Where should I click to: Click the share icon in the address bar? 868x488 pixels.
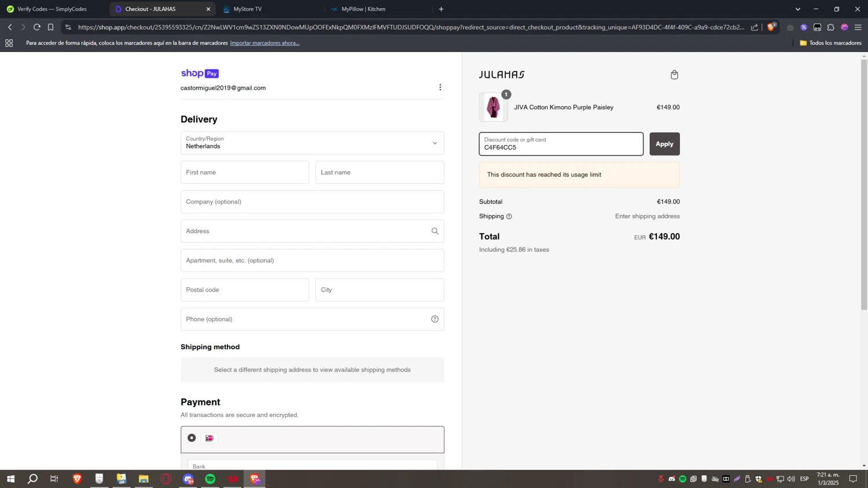click(754, 27)
